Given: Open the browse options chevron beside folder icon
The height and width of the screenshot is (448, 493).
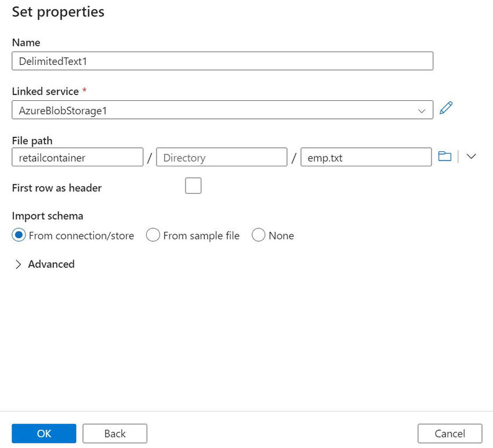Looking at the screenshot, I should point(471,156).
